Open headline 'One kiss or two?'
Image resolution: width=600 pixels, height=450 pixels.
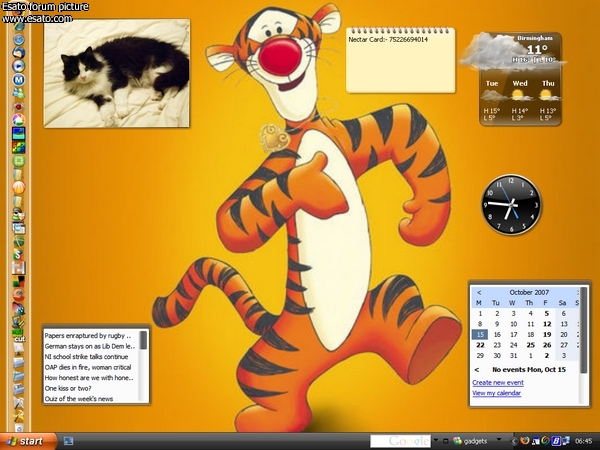tap(68, 388)
